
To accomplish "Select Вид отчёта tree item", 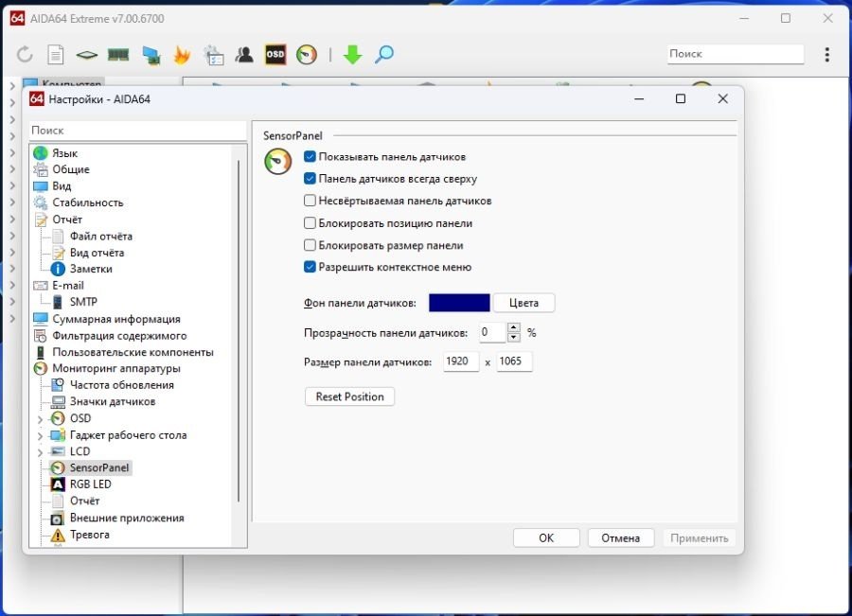I will [x=97, y=253].
